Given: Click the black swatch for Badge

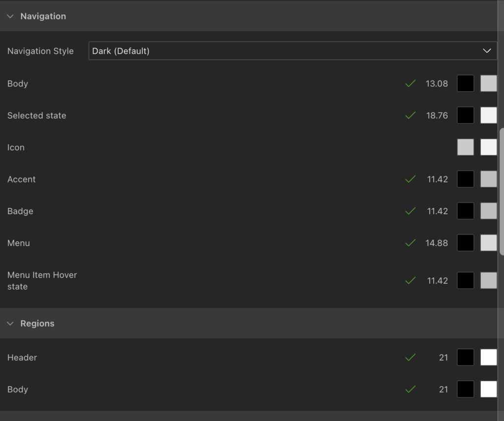Looking at the screenshot, I should tap(465, 211).
